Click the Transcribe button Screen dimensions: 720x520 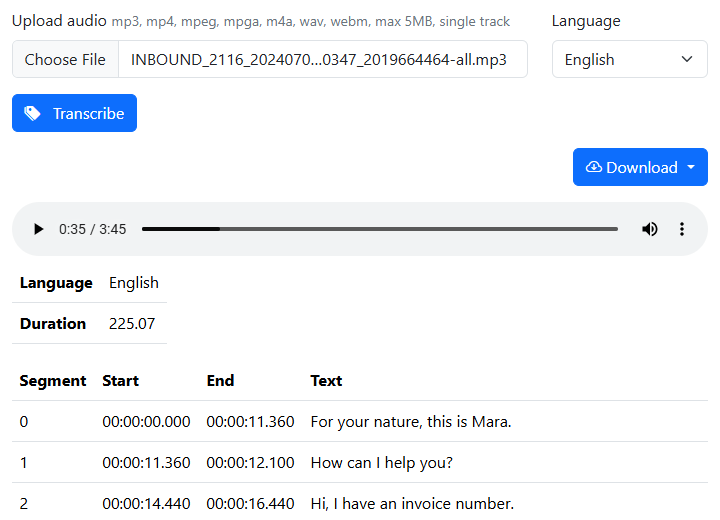[74, 113]
